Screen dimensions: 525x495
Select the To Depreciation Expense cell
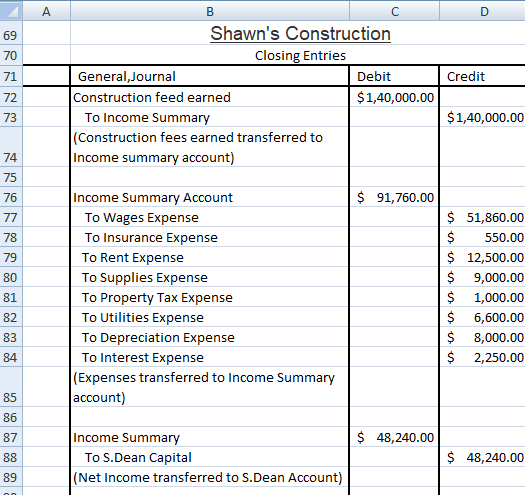210,337
